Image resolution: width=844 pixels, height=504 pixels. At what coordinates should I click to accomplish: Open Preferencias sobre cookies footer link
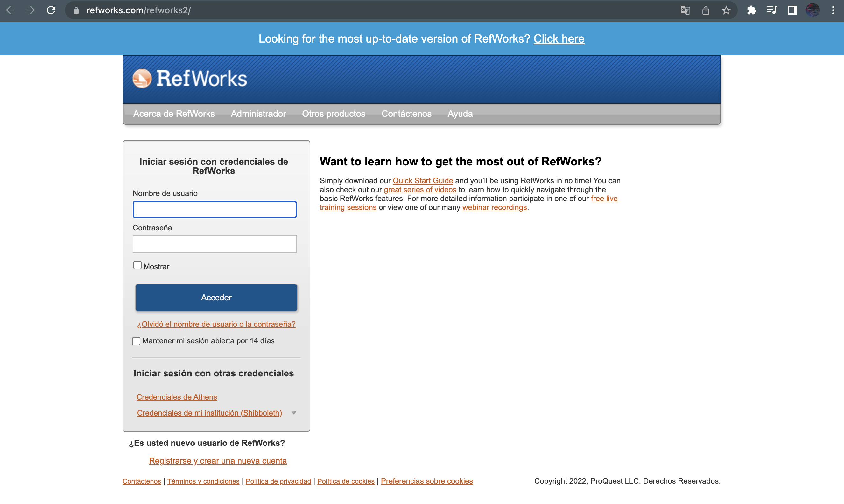pyautogui.click(x=427, y=481)
